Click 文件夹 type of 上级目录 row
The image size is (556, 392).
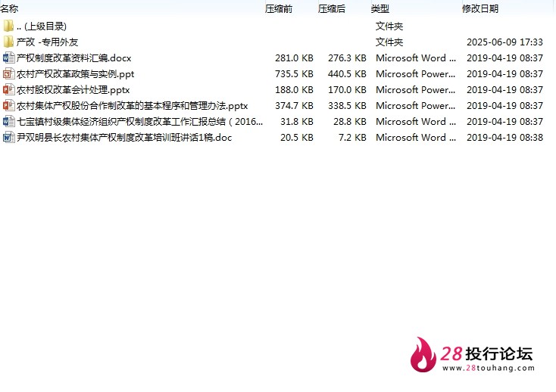point(389,26)
